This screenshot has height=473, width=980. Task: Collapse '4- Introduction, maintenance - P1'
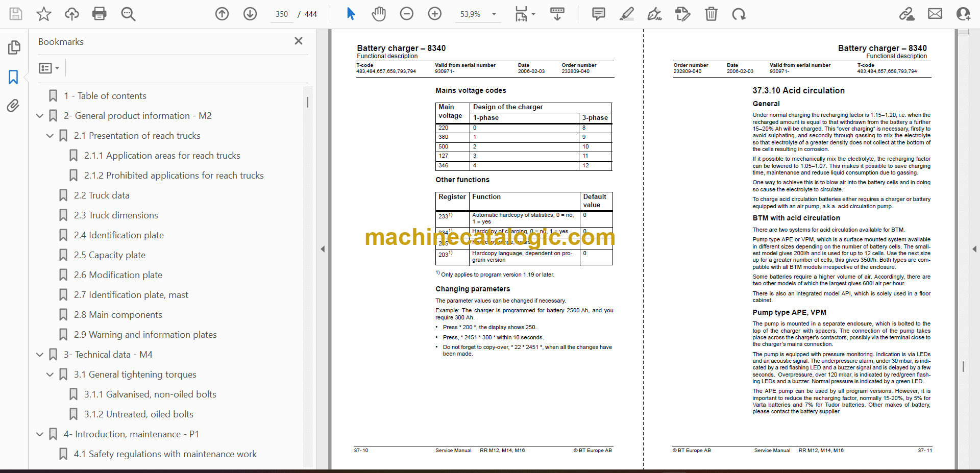pyautogui.click(x=40, y=434)
